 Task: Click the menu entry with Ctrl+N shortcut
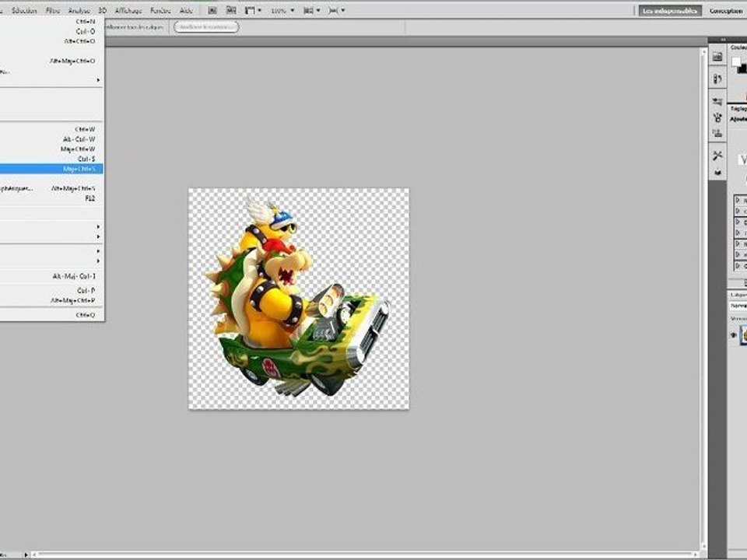[51, 22]
